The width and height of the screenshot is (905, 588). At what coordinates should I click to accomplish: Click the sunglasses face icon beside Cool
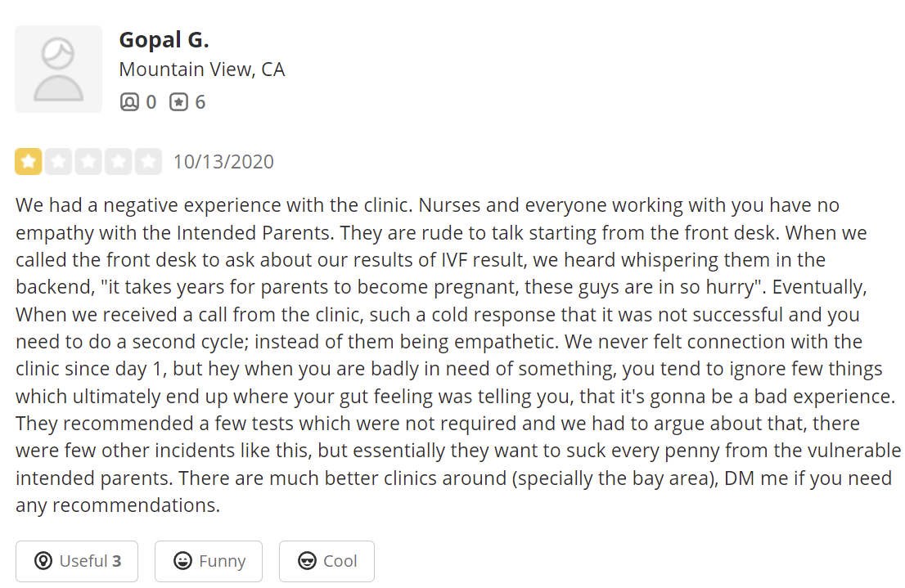pos(307,561)
